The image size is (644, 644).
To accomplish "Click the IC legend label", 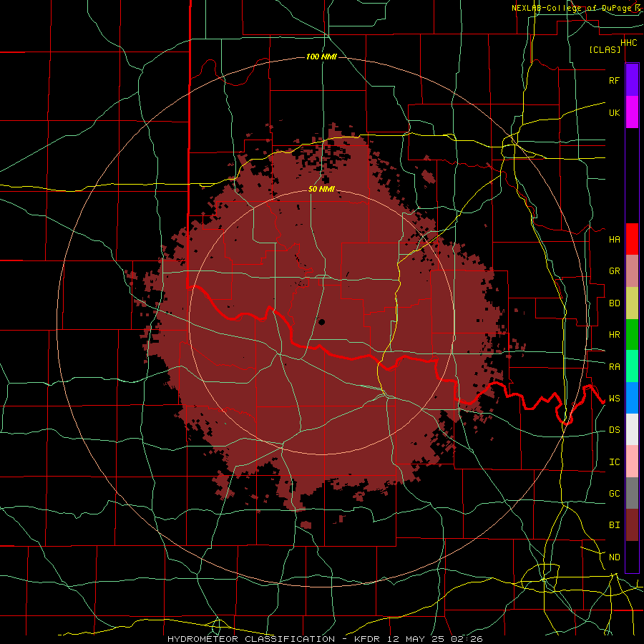I will tap(614, 462).
